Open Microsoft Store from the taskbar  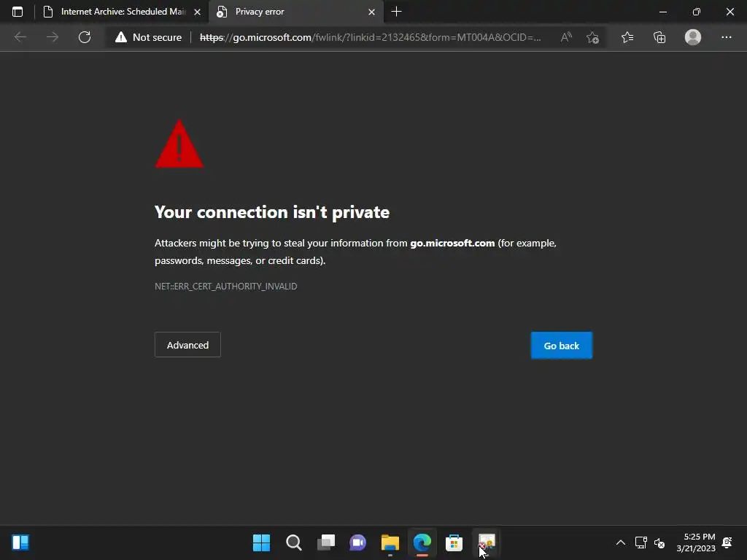[454, 542]
